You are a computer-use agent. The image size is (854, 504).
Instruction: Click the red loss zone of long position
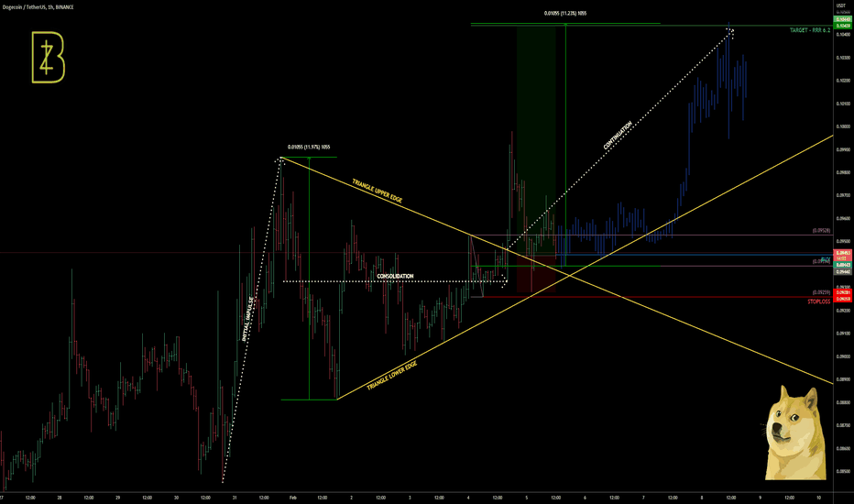pyautogui.click(x=536, y=275)
